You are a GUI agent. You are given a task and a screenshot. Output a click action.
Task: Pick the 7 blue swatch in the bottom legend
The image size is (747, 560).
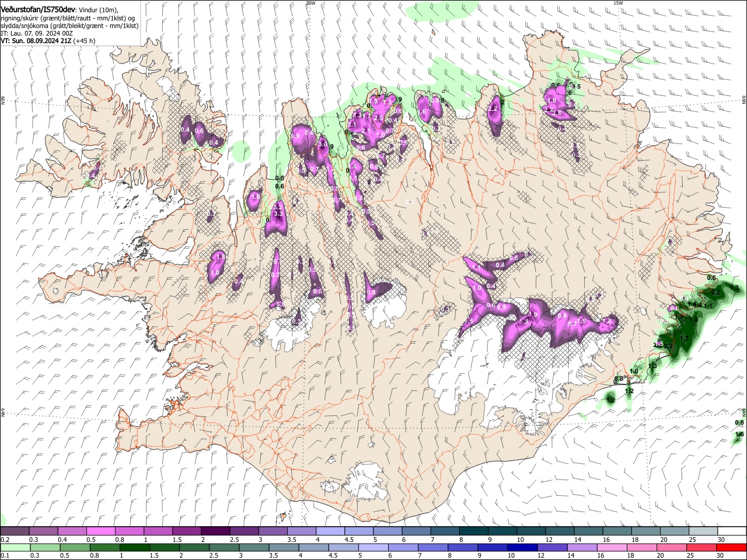[x=432, y=547]
